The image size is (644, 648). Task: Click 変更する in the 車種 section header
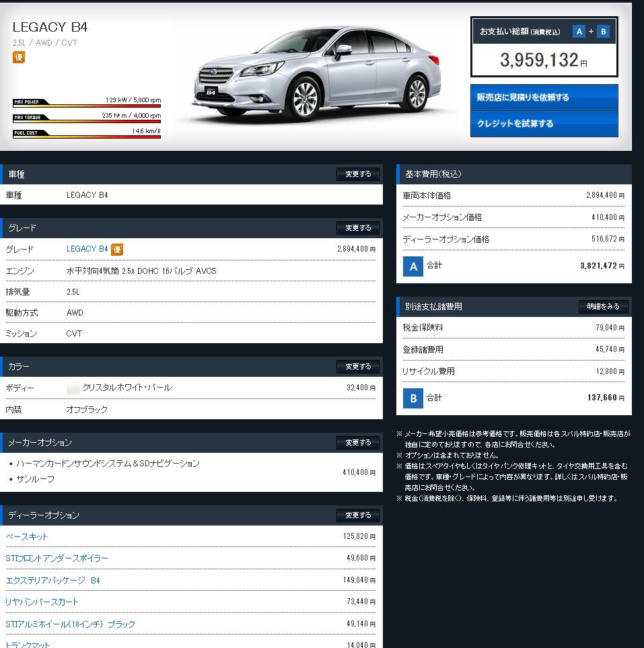358,174
